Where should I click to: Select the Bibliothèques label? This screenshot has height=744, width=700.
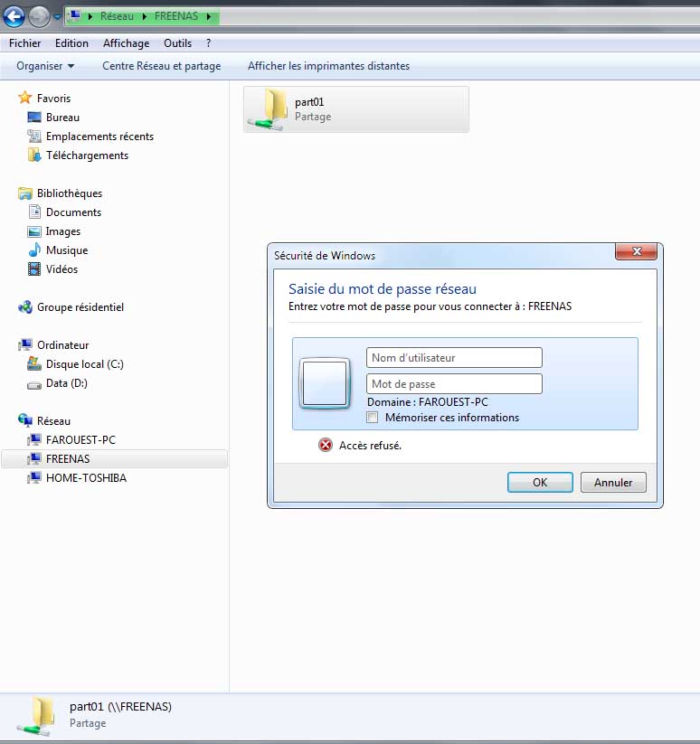tap(70, 193)
